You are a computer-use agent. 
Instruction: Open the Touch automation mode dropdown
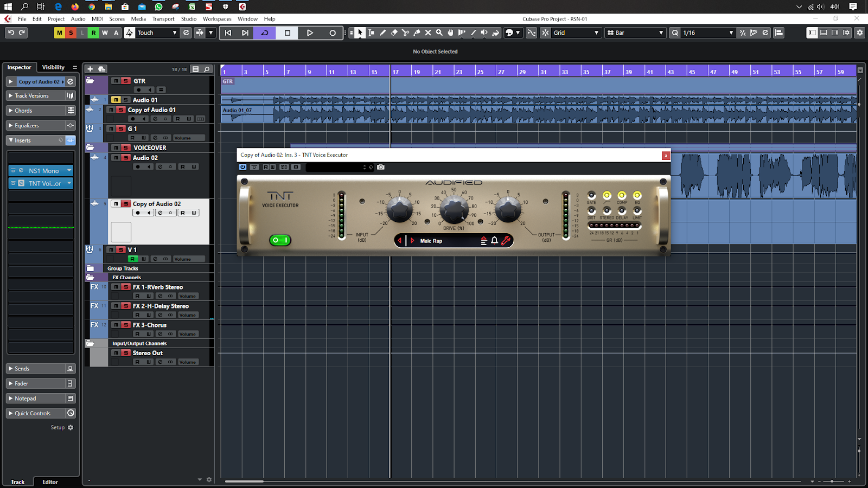[x=157, y=33]
